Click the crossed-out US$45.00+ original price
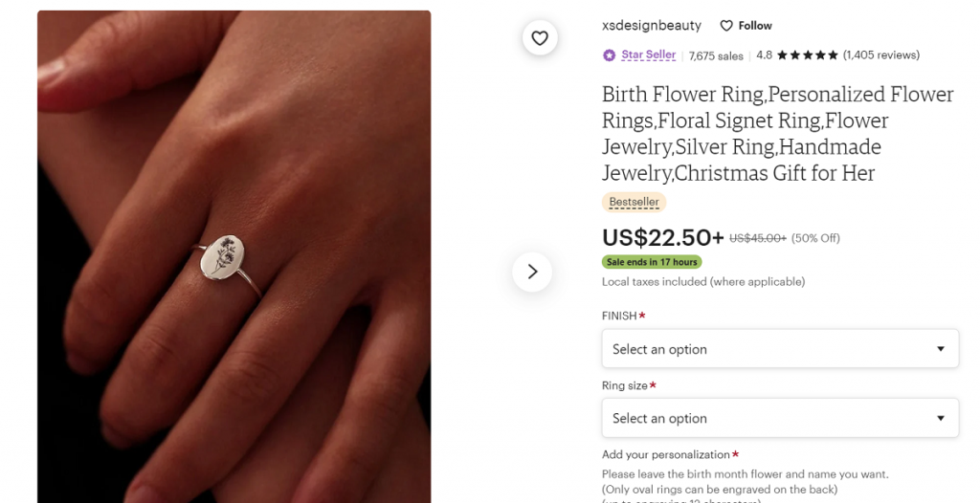The width and height of the screenshot is (980, 503). [x=758, y=238]
